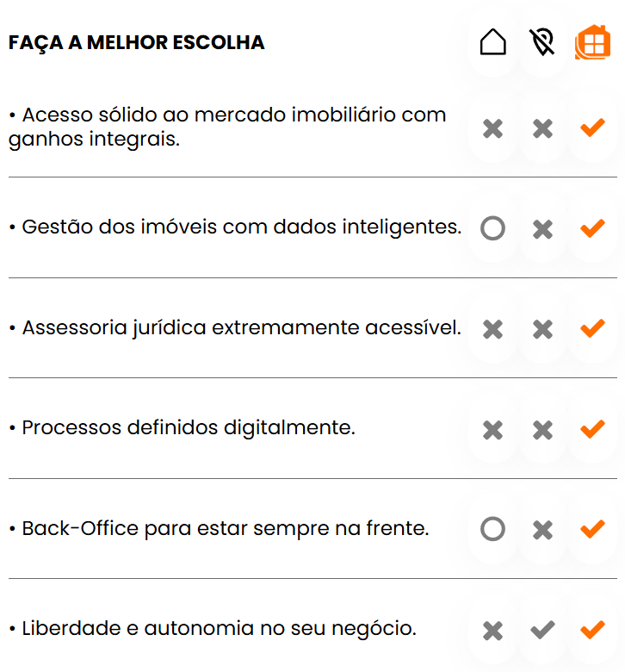The height and width of the screenshot is (672, 625).
Task: Click orange checkmark for Assessoria jurídica row
Action: 592,328
